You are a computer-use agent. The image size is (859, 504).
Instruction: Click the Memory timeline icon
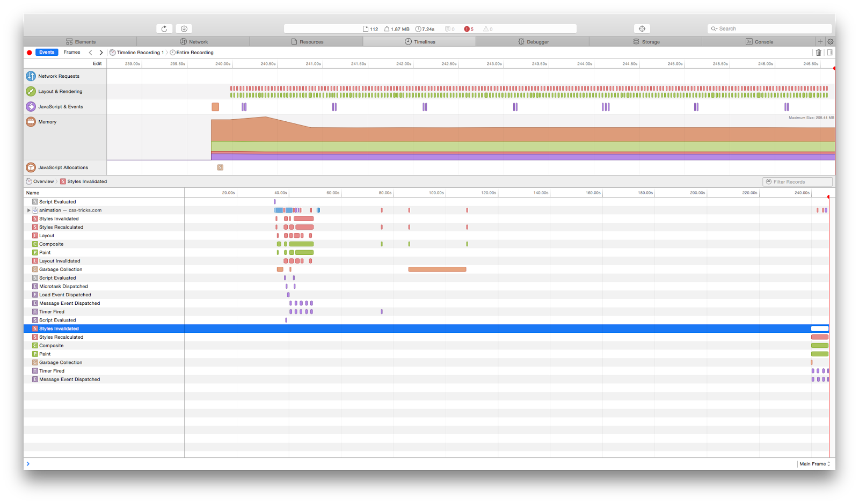point(31,122)
